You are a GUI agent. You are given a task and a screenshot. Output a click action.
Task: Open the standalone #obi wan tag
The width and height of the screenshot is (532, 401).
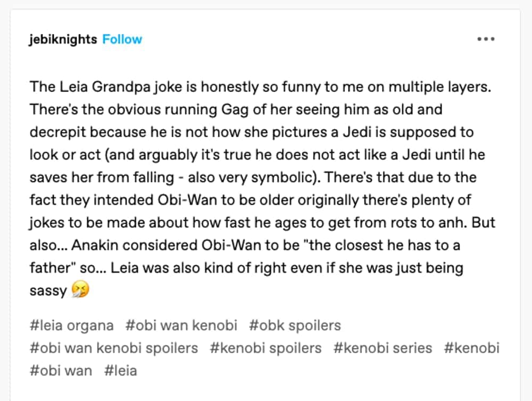point(61,370)
